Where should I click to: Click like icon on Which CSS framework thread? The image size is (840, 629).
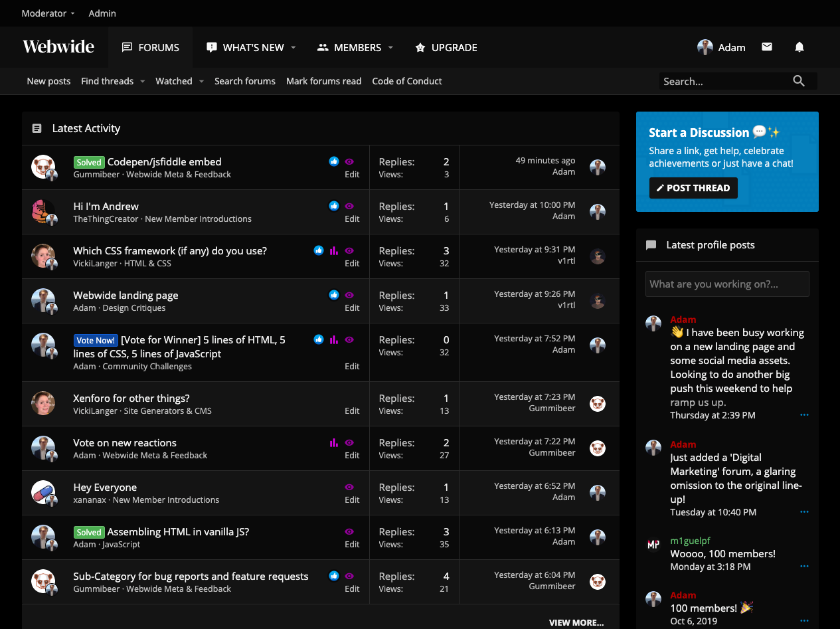[319, 250]
